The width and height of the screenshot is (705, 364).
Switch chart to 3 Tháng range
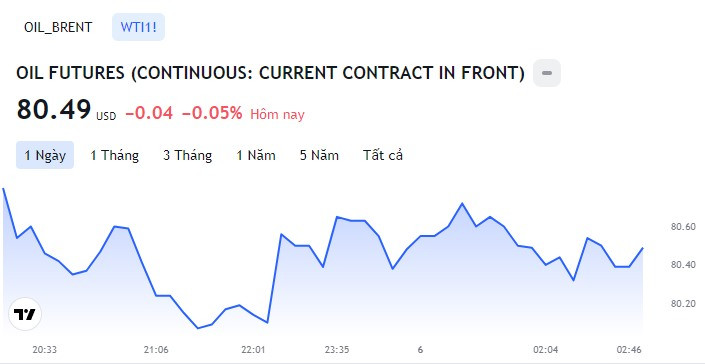(x=187, y=155)
